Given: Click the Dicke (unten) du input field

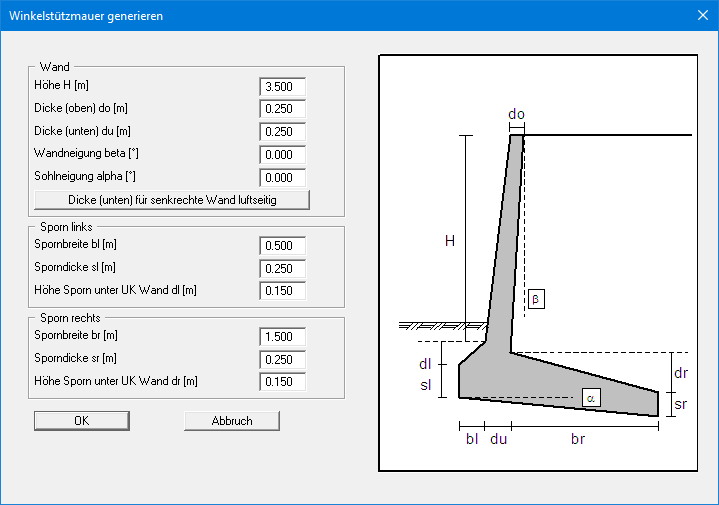Looking at the screenshot, I should 282,132.
